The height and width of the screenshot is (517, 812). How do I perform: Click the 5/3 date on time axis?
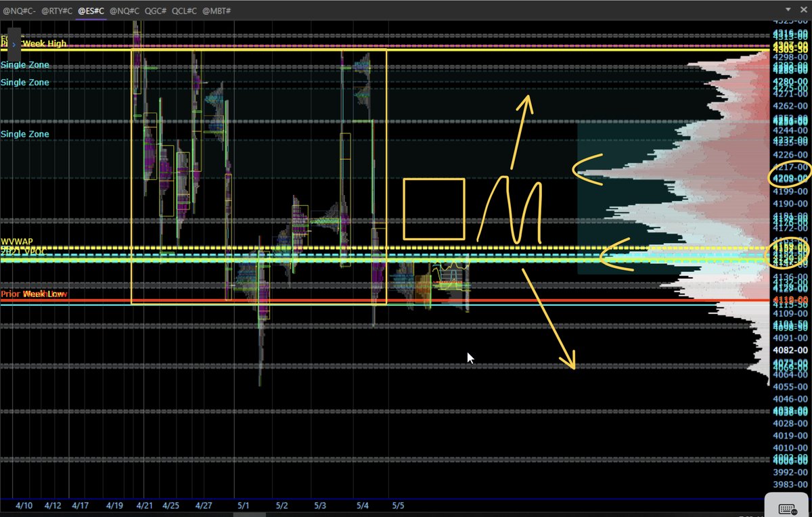click(x=319, y=505)
